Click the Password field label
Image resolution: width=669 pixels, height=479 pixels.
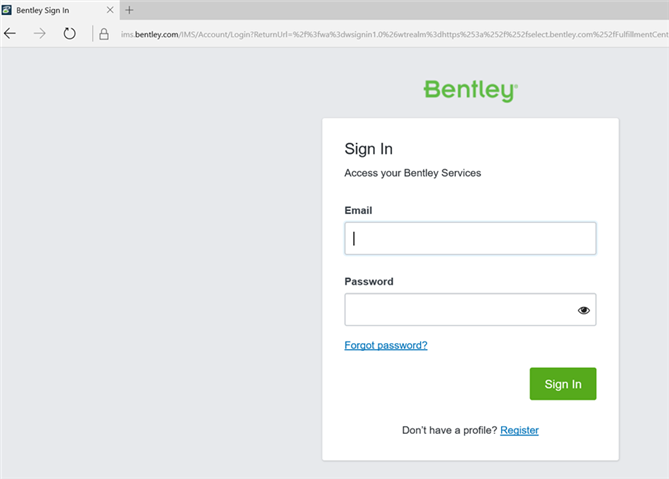point(369,282)
